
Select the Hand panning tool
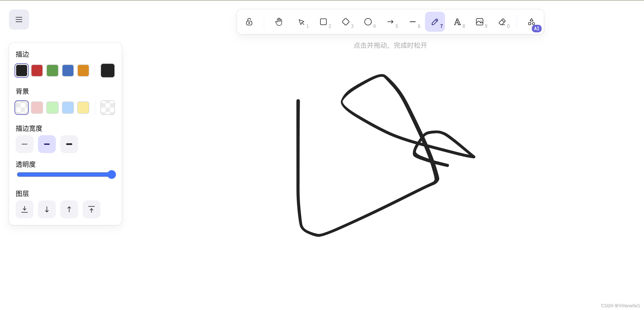279,22
